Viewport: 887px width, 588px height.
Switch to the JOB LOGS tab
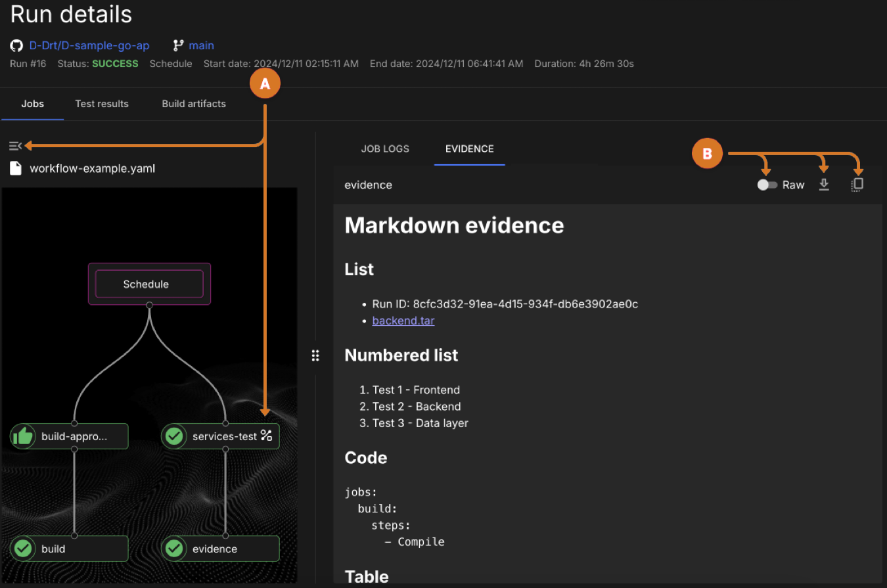tap(385, 148)
